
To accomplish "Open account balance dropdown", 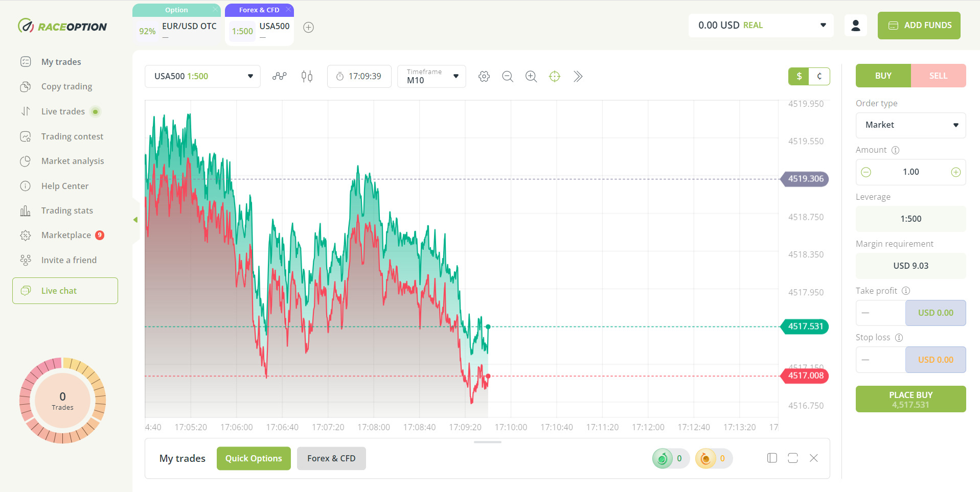I will 761,26.
